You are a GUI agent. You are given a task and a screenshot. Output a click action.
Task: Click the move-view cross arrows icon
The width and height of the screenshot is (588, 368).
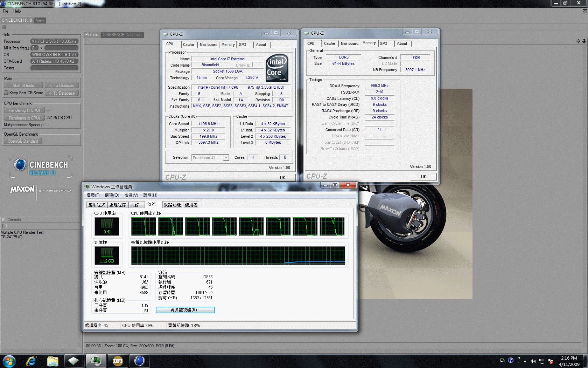[x=578, y=41]
